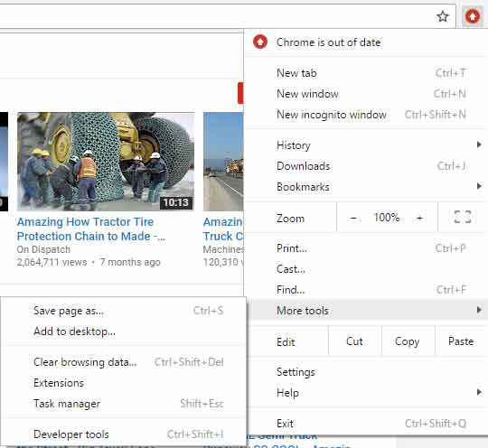Image resolution: width=488 pixels, height=448 pixels.
Task: Click the Copy button in Edit row
Action: (x=408, y=341)
